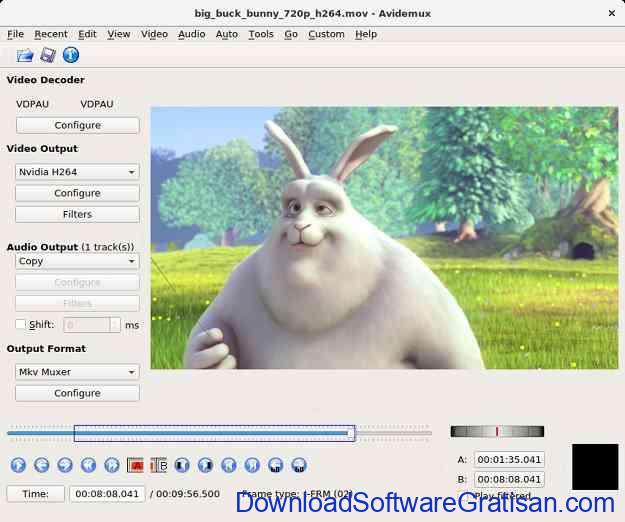This screenshot has height=522, width=625.
Task: Step back one frame
Action: 41,465
